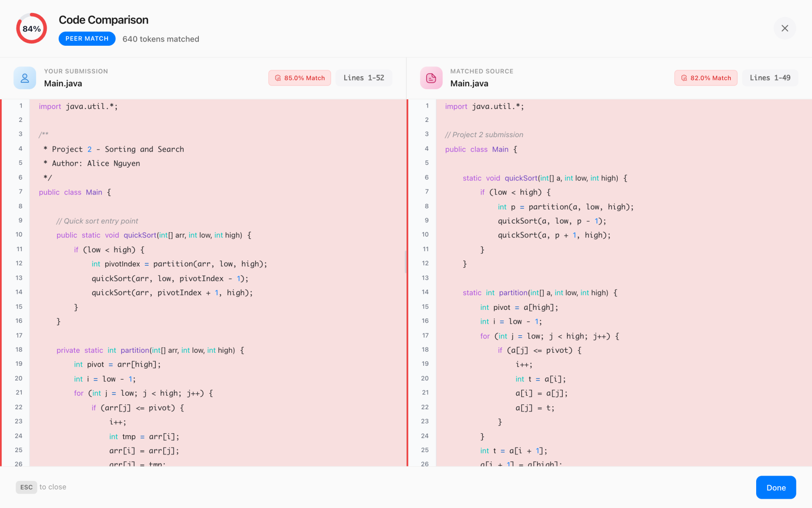Click the Matched Source document icon
Screen dimensions: 812x508
431,78
